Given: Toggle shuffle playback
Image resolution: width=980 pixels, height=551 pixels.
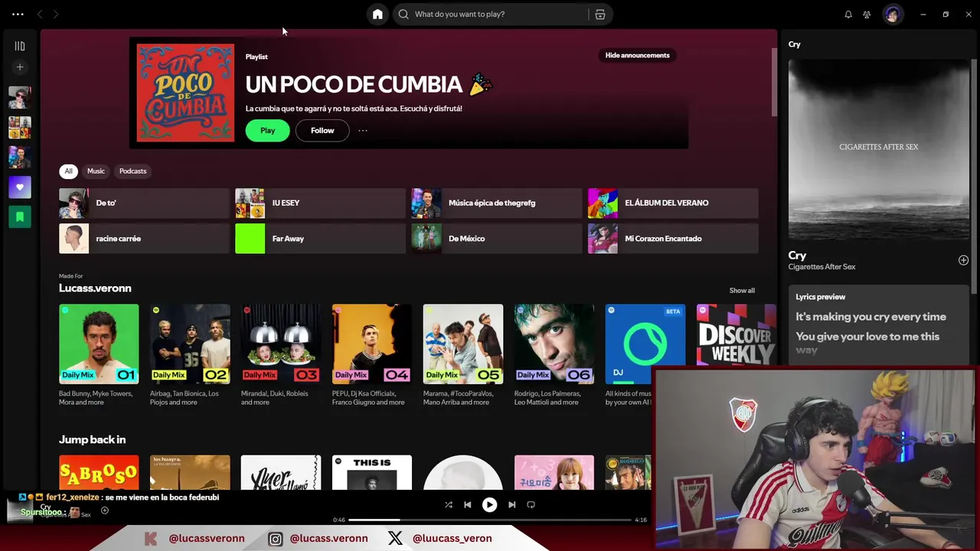Looking at the screenshot, I should point(449,504).
